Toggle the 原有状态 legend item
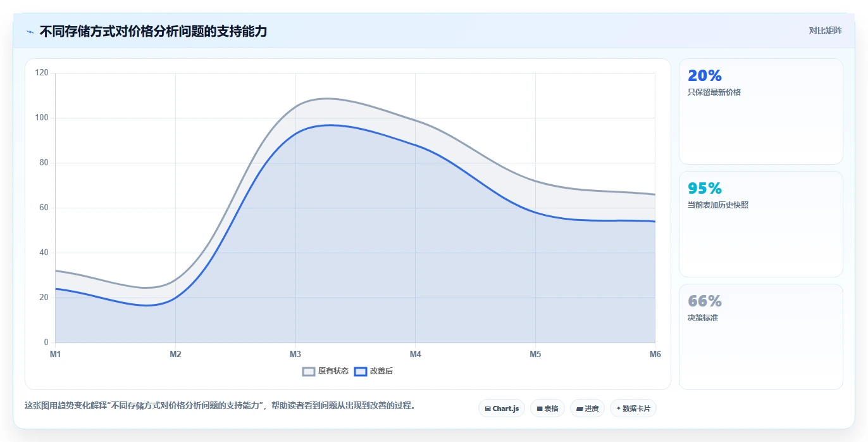This screenshot has width=868, height=442. point(325,371)
